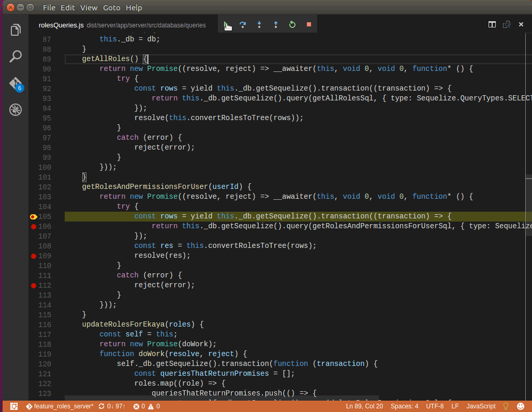This screenshot has height=412, width=532.
Task: Click the Continue button in the debug toolbar
Action: [228, 24]
